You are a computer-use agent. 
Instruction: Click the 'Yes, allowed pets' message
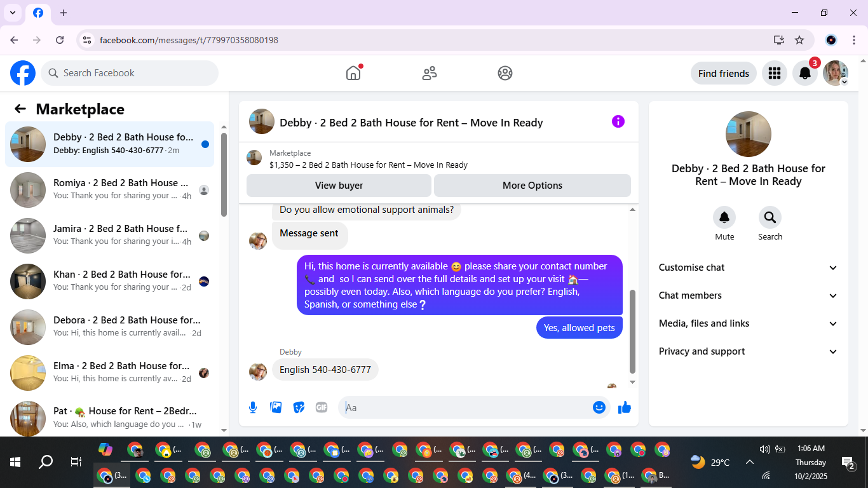(580, 328)
